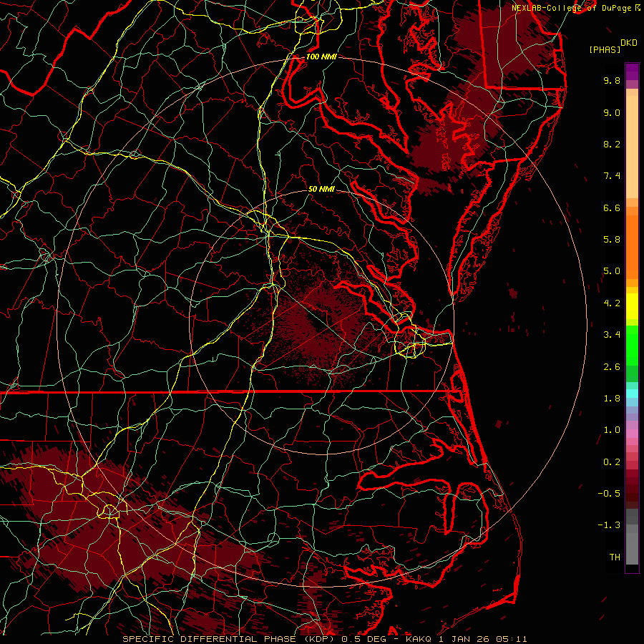The width and height of the screenshot is (644, 644).
Task: Pick the large peach segment of the color bar
Action: click(x=632, y=147)
